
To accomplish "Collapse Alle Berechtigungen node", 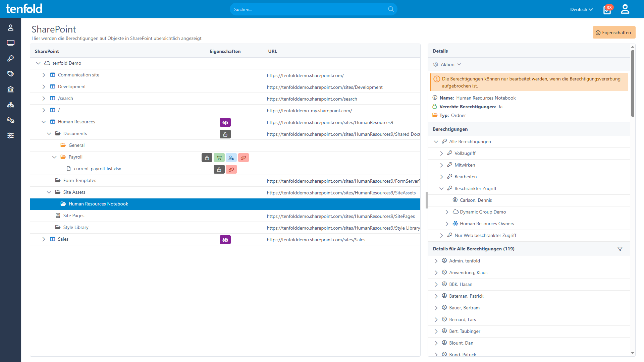I will (436, 142).
